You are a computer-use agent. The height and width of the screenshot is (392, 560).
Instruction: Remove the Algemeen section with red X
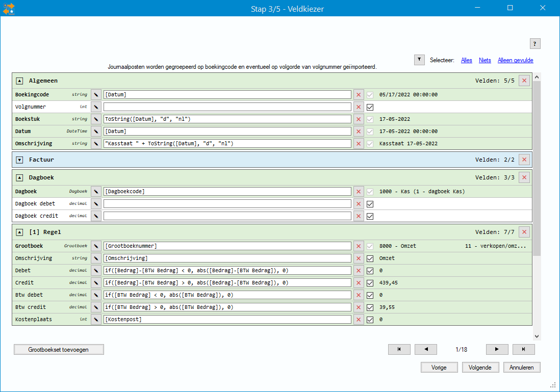[x=524, y=81]
